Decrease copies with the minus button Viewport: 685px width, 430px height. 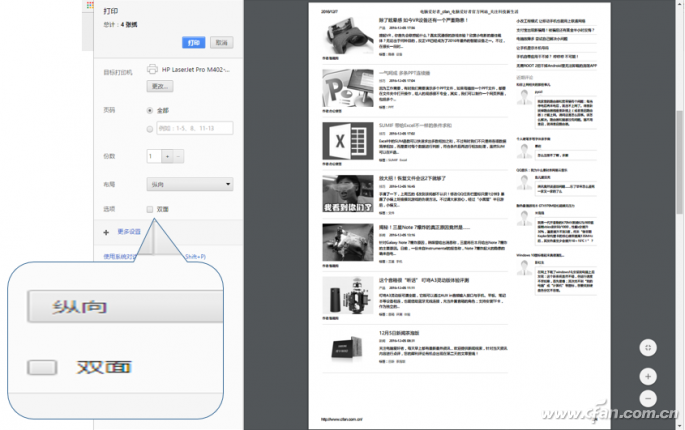[x=178, y=156]
